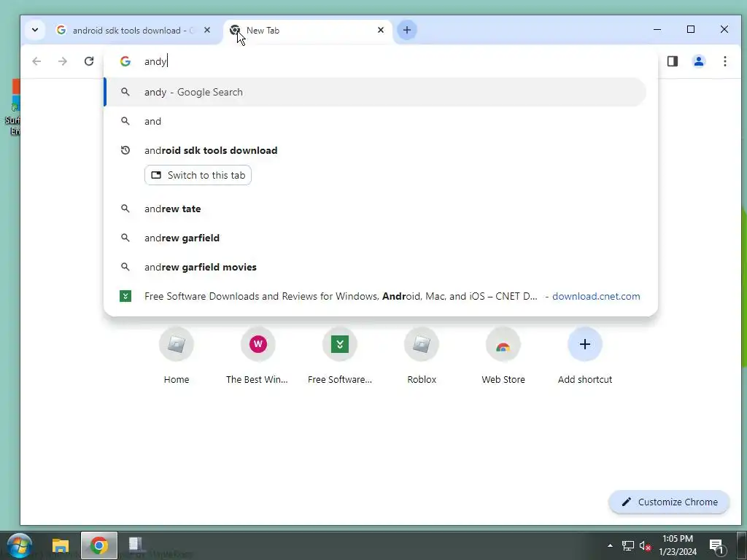Open the Web Store shortcut
This screenshot has height=560, width=747.
pyautogui.click(x=503, y=356)
